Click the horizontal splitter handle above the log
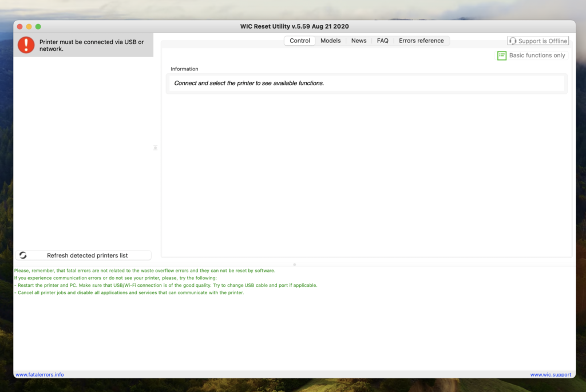This screenshot has width=586, height=392. 295,264
